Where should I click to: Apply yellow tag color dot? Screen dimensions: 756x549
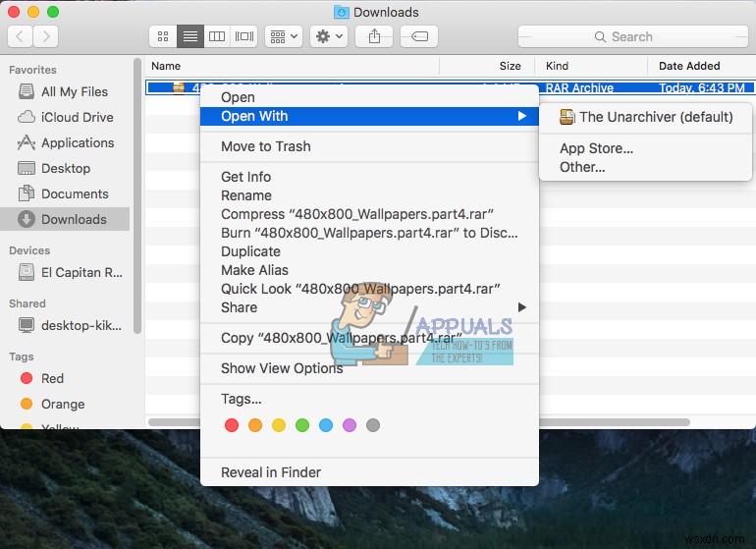point(279,425)
